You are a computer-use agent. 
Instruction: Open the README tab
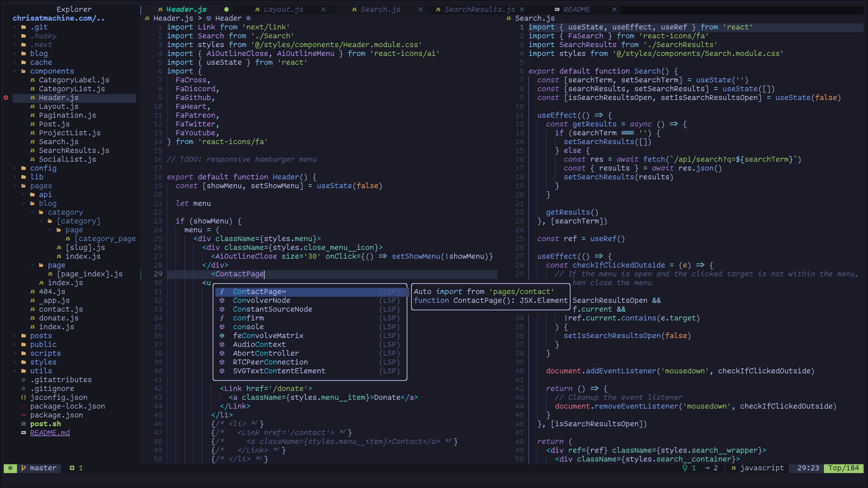click(x=577, y=9)
